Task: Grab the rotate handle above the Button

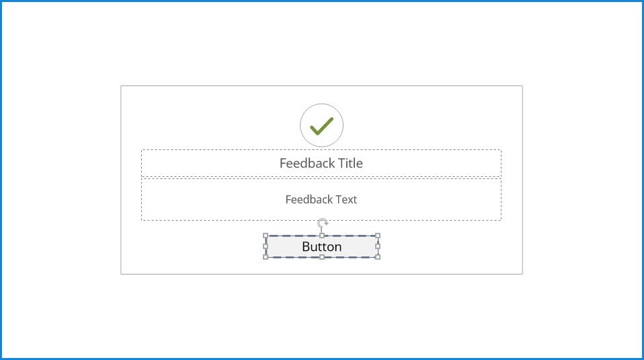Action: pyautogui.click(x=323, y=223)
